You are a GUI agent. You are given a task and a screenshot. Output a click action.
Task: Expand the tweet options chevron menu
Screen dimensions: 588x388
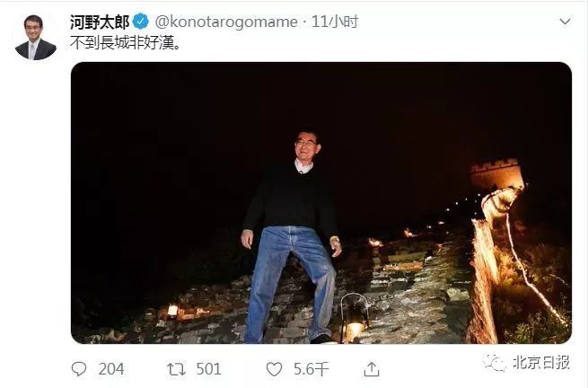point(565,22)
